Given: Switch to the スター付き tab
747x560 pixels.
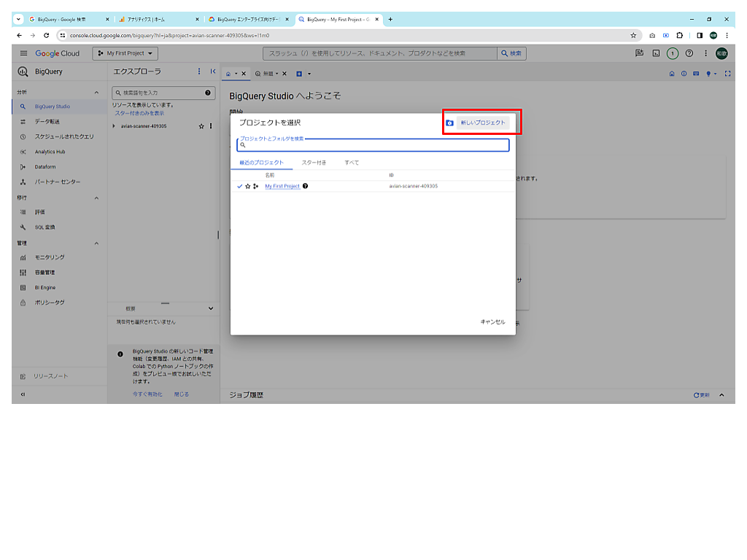Looking at the screenshot, I should click(314, 163).
